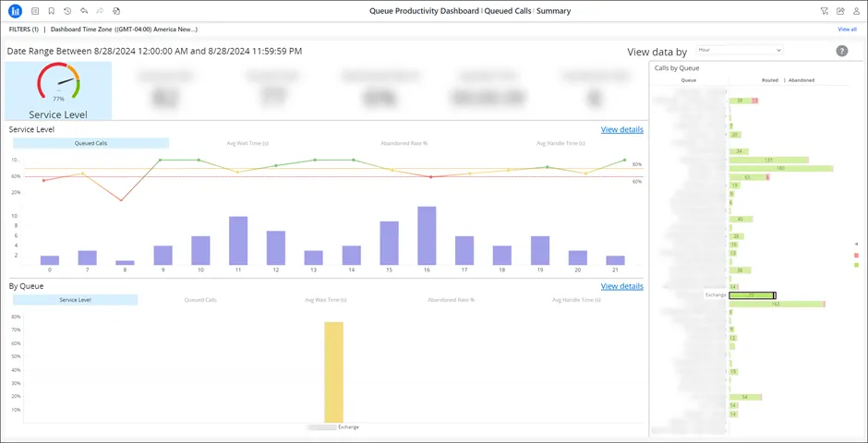
Task: Click FILTERS (1) label
Action: pos(24,30)
